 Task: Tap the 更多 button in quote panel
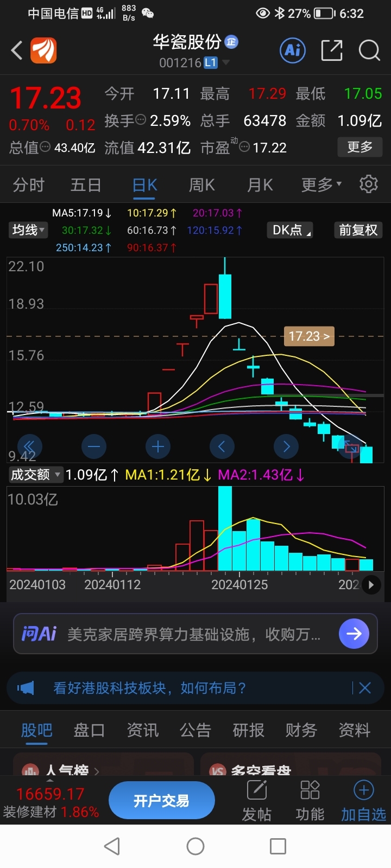coord(360,147)
